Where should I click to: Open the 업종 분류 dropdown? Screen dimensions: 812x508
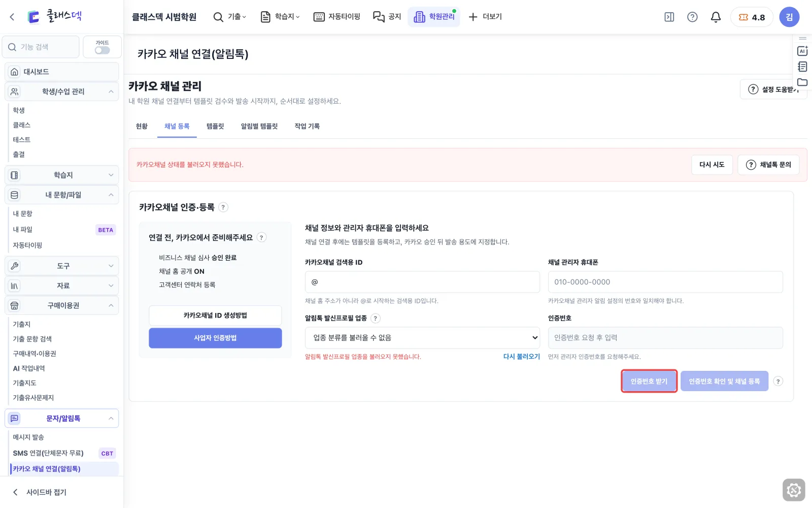click(422, 338)
